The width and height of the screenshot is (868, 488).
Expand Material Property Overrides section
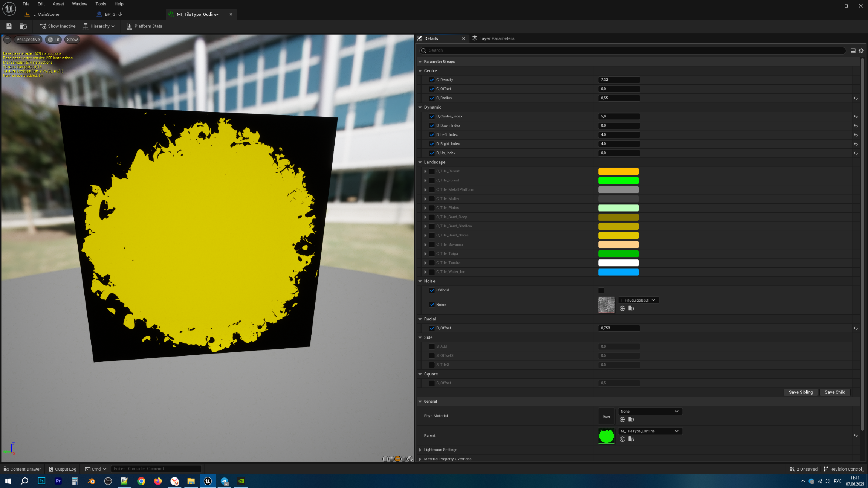(420, 459)
